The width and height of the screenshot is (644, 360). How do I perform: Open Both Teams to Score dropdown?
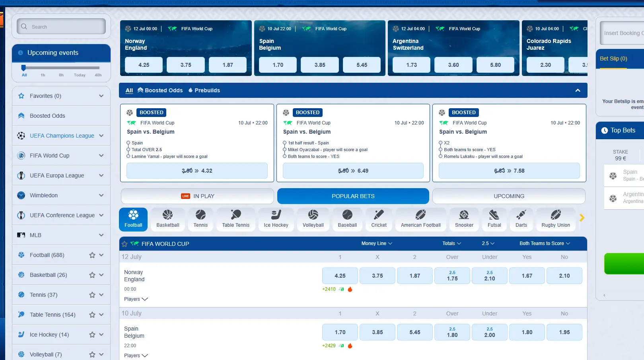point(545,243)
